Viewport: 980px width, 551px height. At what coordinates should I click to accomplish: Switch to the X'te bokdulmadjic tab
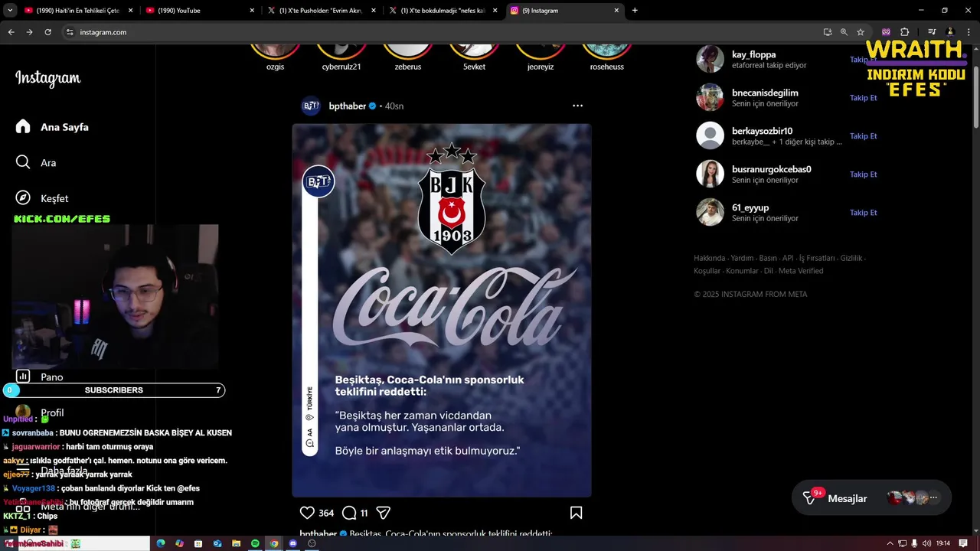tap(443, 11)
